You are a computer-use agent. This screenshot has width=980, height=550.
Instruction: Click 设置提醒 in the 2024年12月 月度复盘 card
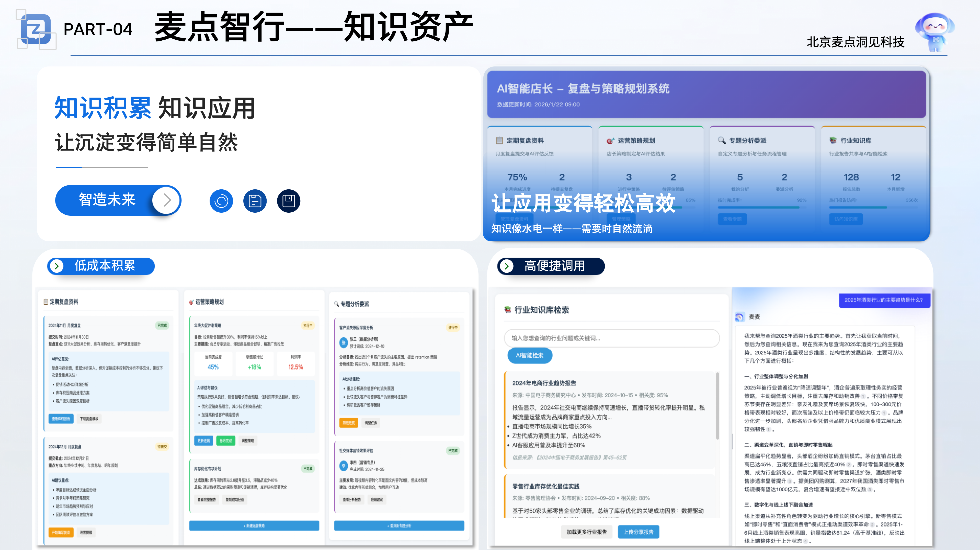click(x=86, y=533)
